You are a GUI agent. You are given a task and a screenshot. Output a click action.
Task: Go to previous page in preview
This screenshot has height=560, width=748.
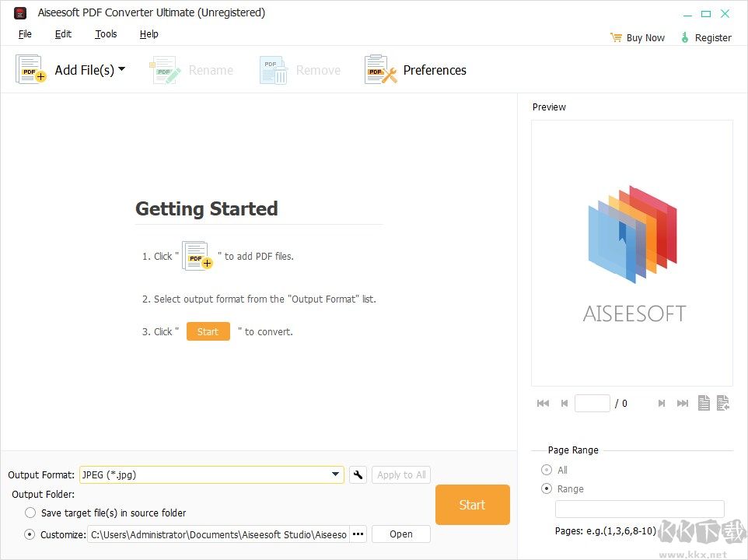(564, 403)
